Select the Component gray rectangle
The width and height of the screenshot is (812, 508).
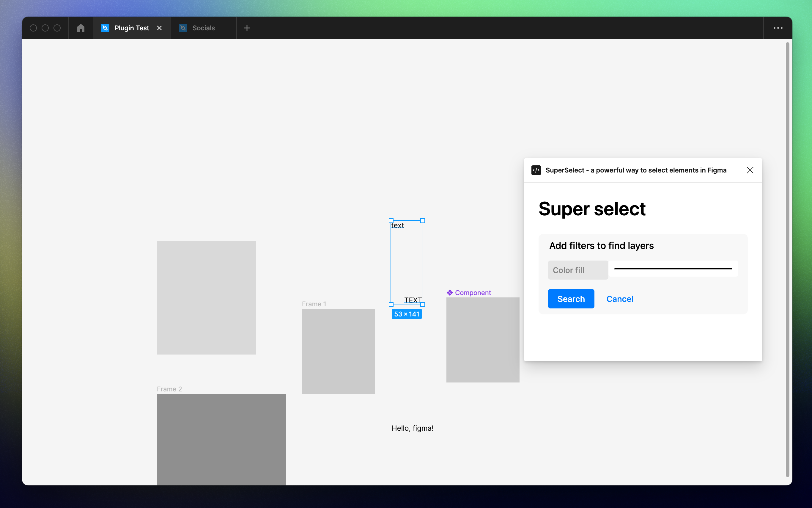point(483,340)
